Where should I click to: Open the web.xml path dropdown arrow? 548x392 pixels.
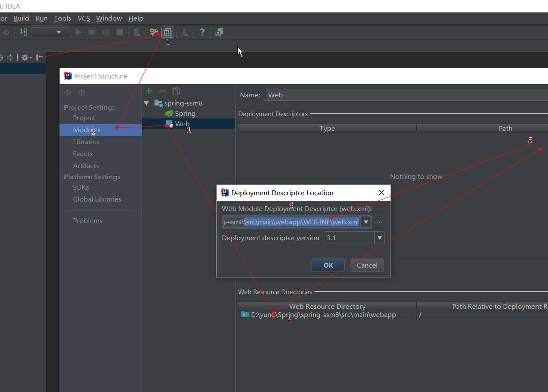[366, 222]
